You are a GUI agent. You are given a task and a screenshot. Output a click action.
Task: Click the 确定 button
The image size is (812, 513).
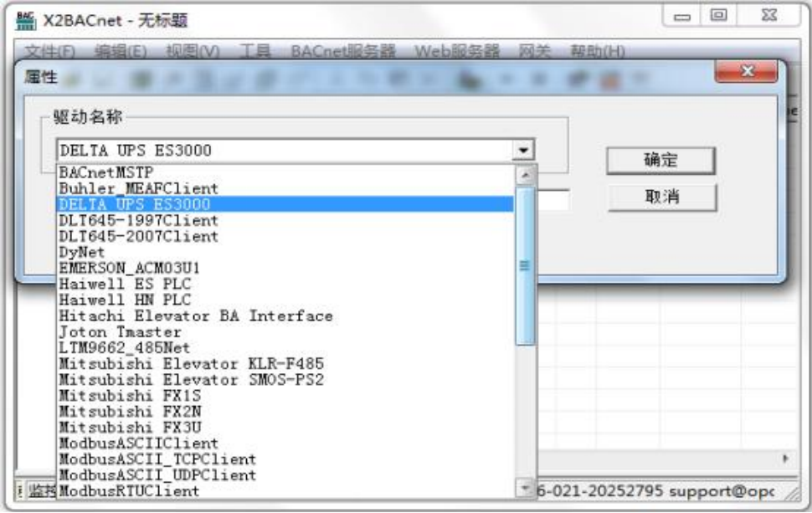(x=660, y=160)
